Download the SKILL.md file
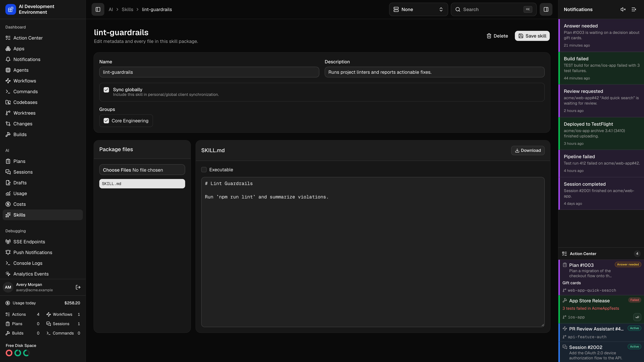Viewport: 644px width, 362px height. [x=528, y=150]
